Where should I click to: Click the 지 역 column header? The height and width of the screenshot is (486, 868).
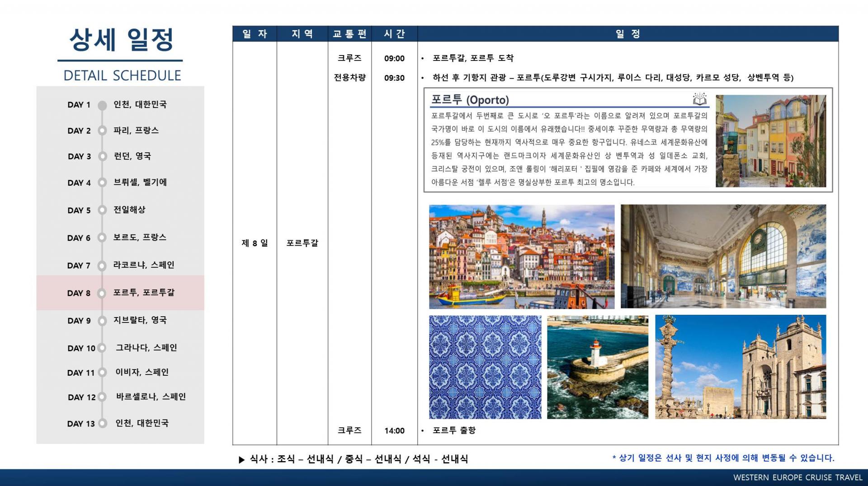(302, 34)
